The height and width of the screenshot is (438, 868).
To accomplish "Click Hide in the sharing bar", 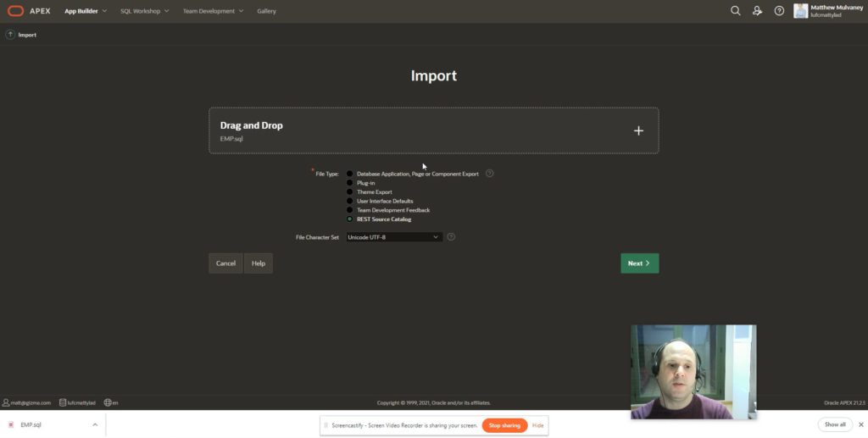I will pyautogui.click(x=537, y=425).
